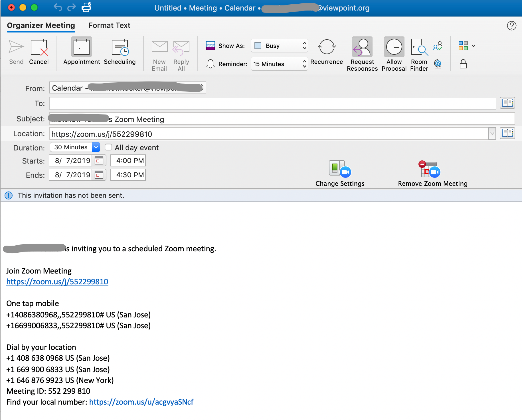Viewport: 522px width, 420px height.
Task: Click the Show As status icon
Action: pyautogui.click(x=211, y=46)
